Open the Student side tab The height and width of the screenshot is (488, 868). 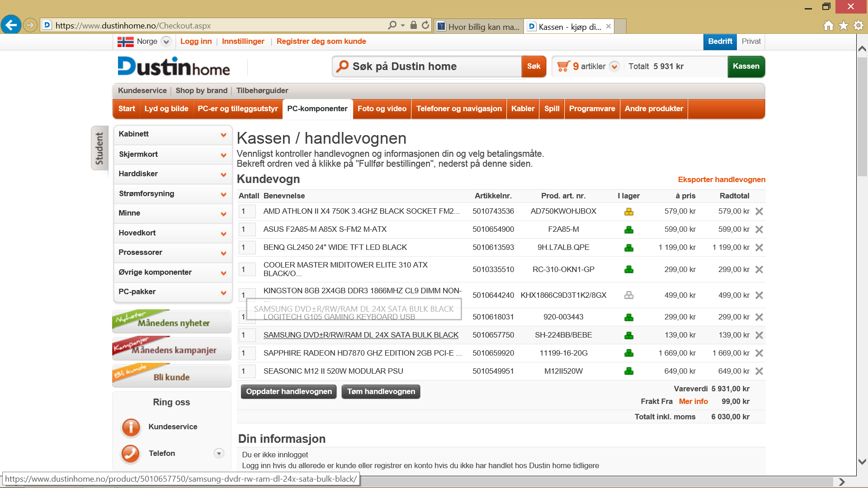99,148
